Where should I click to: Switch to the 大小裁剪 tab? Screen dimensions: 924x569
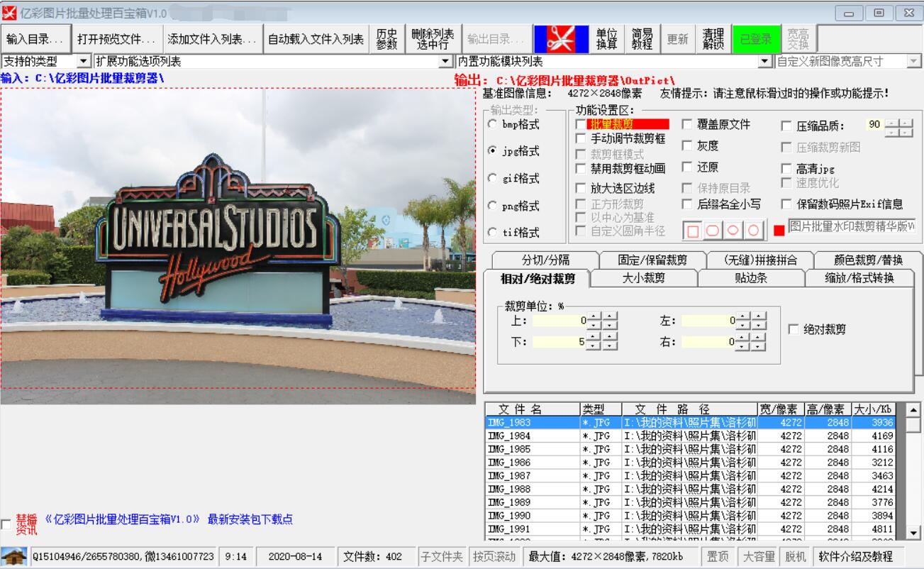644,278
